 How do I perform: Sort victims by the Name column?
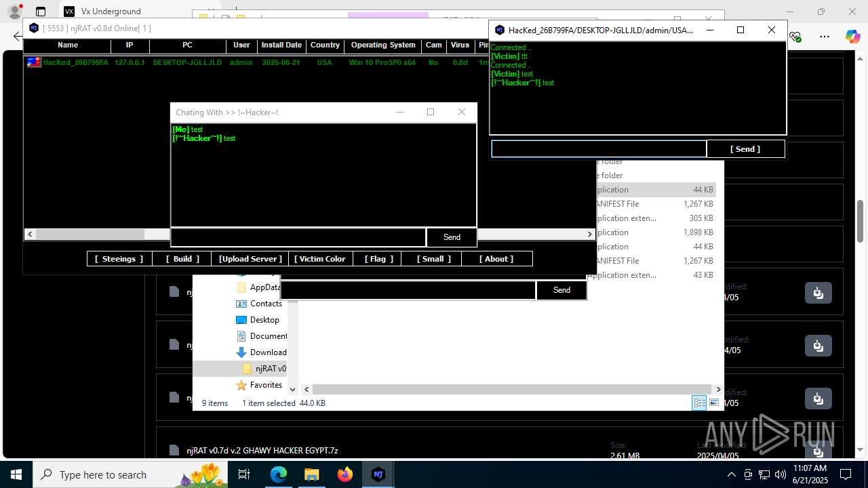point(68,45)
